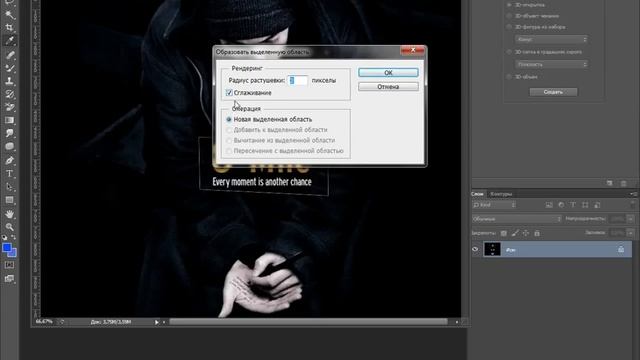Filter layers by type layers icon
640x360 pixels.
point(573,205)
